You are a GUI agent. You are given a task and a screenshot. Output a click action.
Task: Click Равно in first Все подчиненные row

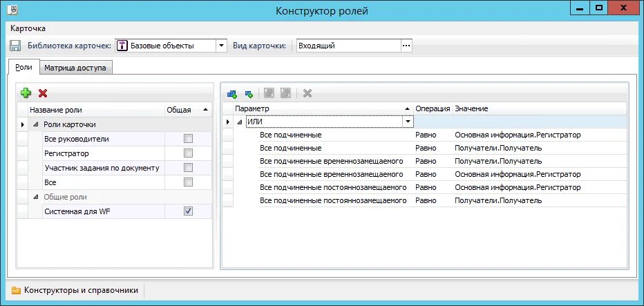[426, 135]
